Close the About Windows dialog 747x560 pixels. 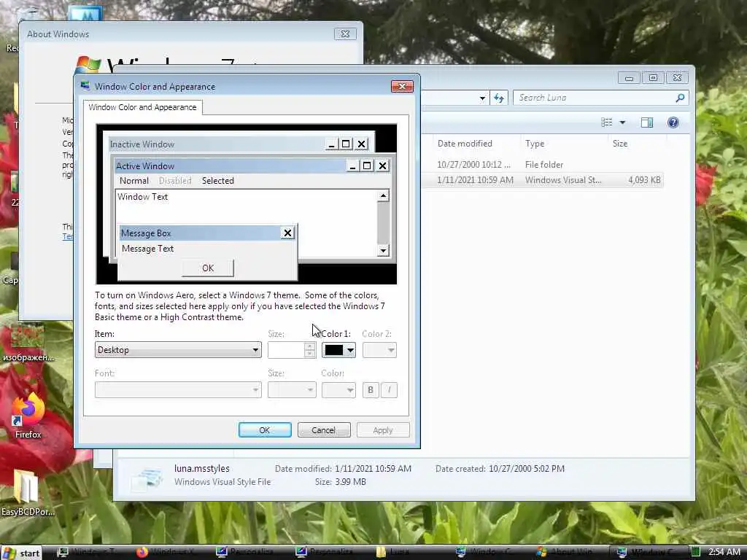pyautogui.click(x=345, y=34)
